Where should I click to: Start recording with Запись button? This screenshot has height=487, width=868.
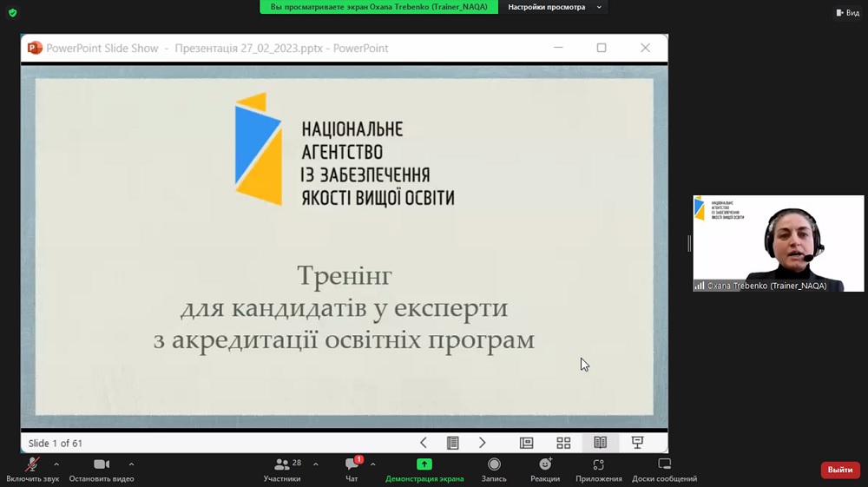[494, 470]
